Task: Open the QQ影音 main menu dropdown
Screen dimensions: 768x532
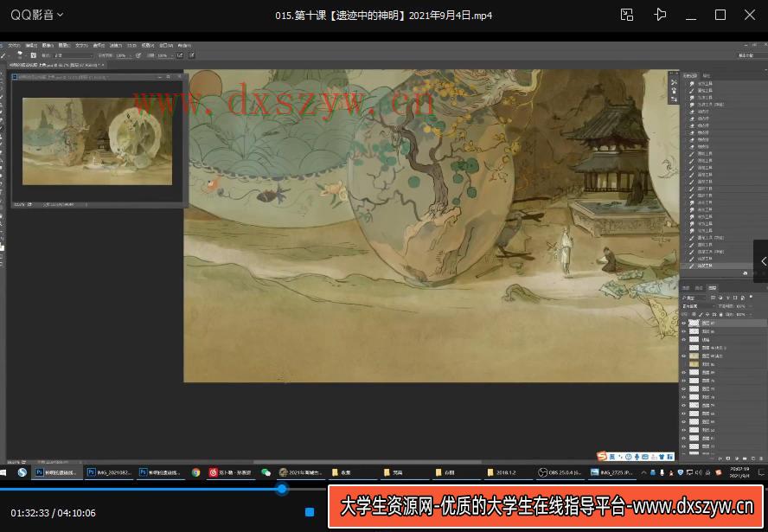Action: pyautogui.click(x=36, y=15)
